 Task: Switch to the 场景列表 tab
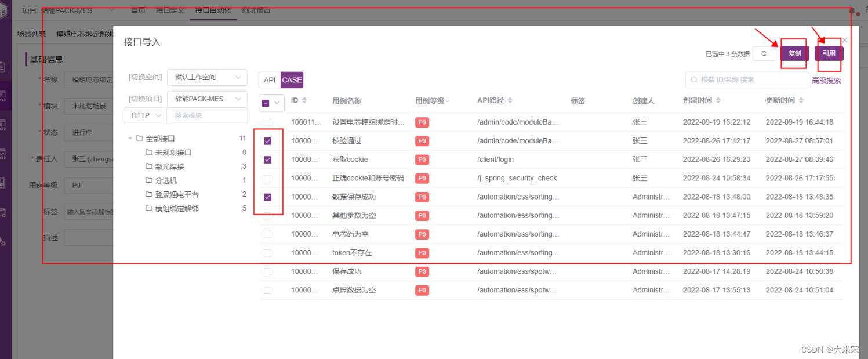pyautogui.click(x=31, y=34)
